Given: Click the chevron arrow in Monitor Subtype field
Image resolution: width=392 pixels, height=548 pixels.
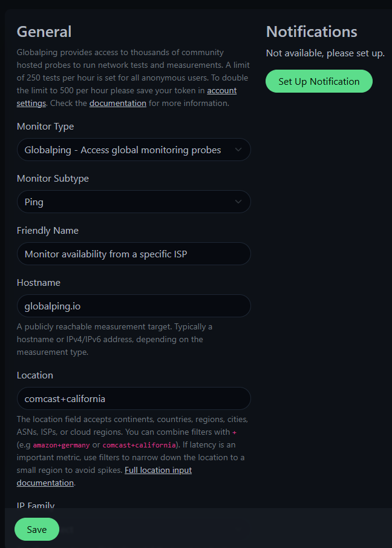Looking at the screenshot, I should tap(238, 202).
